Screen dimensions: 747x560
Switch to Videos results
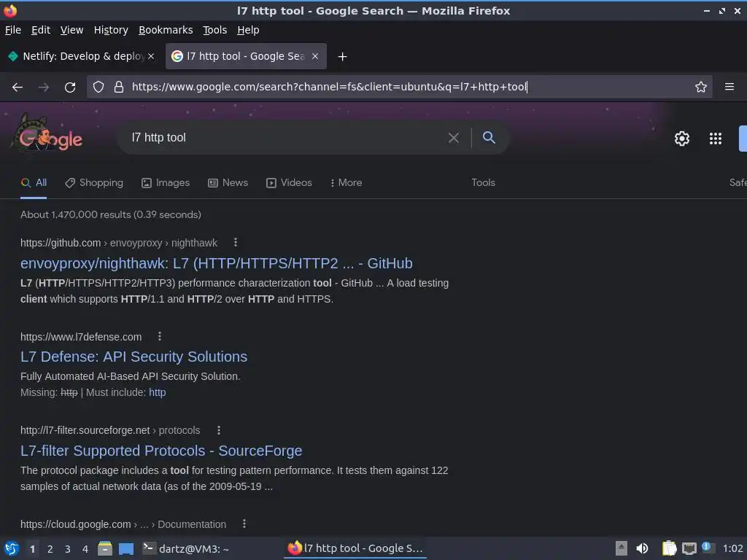click(289, 183)
